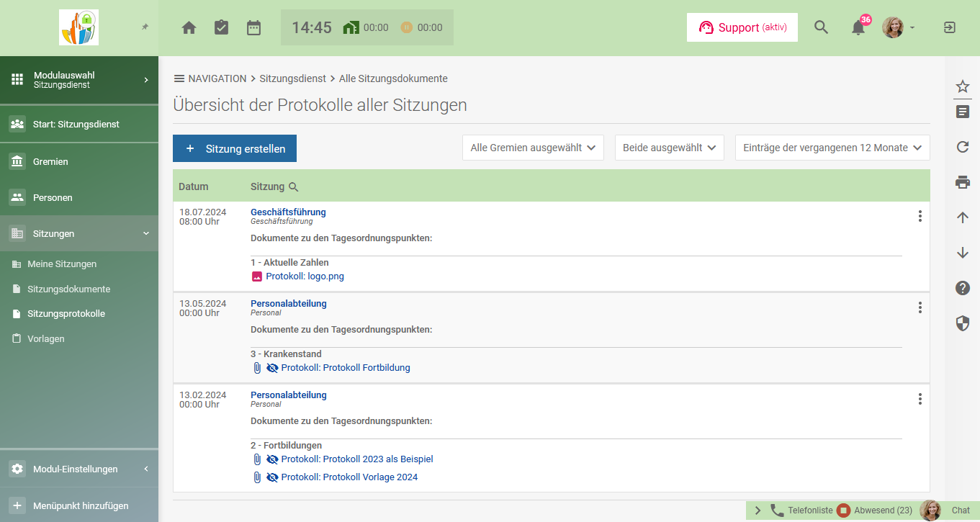This screenshot has width=980, height=522.
Task: Click the Datum column header
Action: [x=194, y=186]
